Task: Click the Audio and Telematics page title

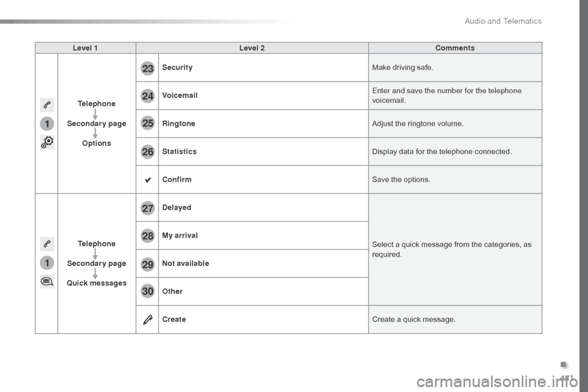Action: coord(503,21)
